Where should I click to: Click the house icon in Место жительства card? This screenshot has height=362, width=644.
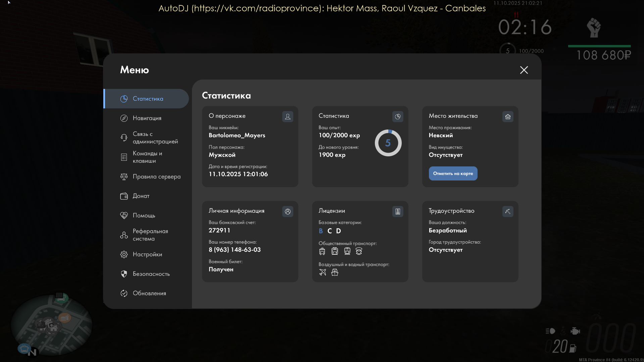508,116
